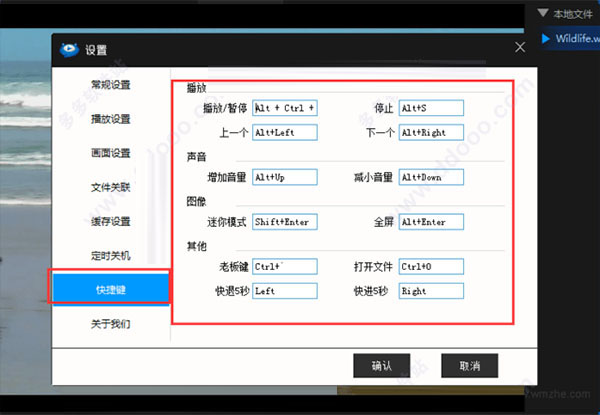This screenshot has width=600, height=415.
Task: Click the 快退5秒 field Left
Action: [285, 291]
